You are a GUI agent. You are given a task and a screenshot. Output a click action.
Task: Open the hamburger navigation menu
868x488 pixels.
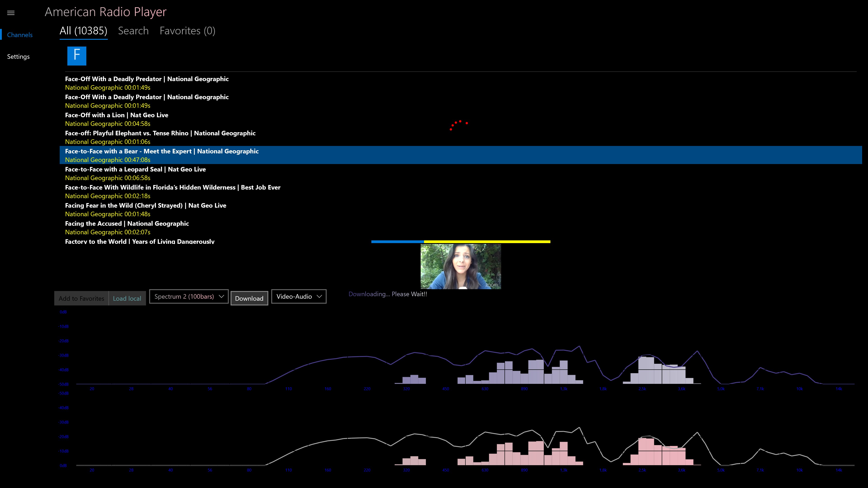click(11, 13)
